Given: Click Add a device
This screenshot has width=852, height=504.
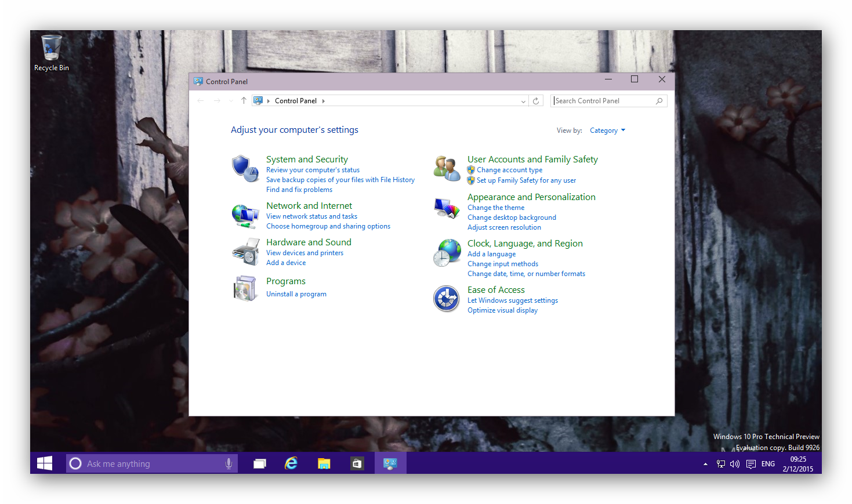Looking at the screenshot, I should click(x=286, y=263).
